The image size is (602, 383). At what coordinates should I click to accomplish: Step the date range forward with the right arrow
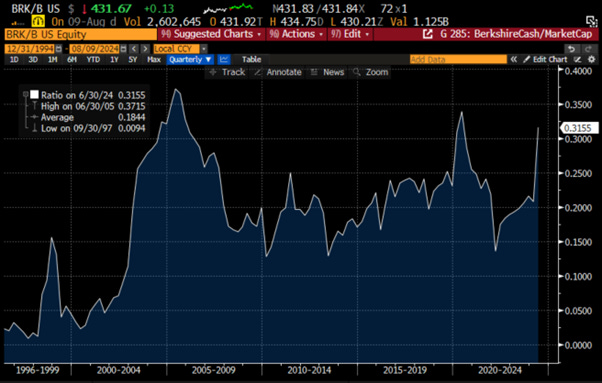145,49
